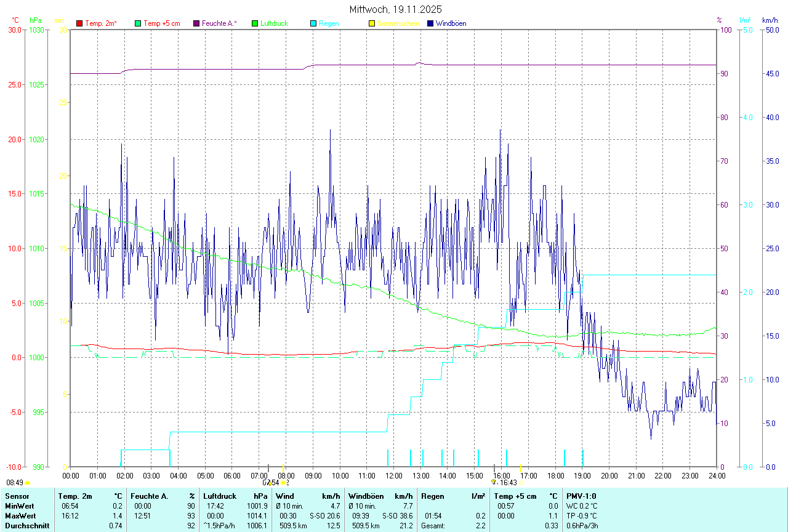This screenshot has width=788, height=532.
Task: Click the km/h unit label above the right axis
Action: pos(770,20)
